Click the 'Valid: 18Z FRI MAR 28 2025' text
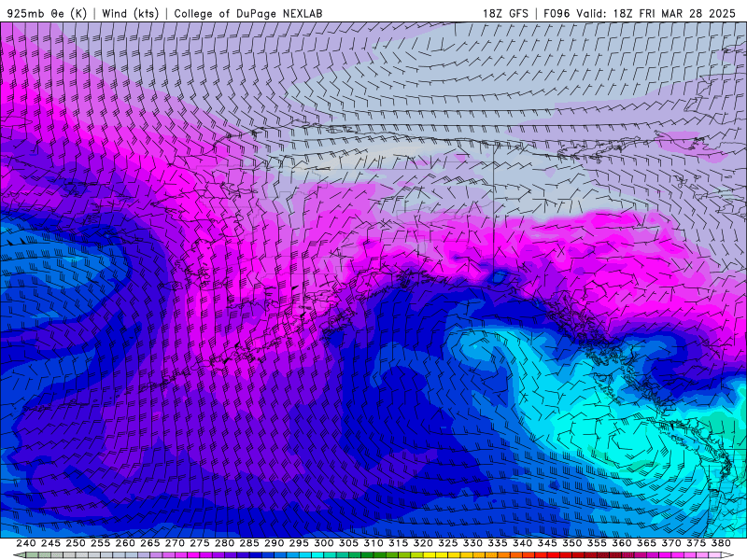This screenshot has width=747, height=560. pos(656,13)
